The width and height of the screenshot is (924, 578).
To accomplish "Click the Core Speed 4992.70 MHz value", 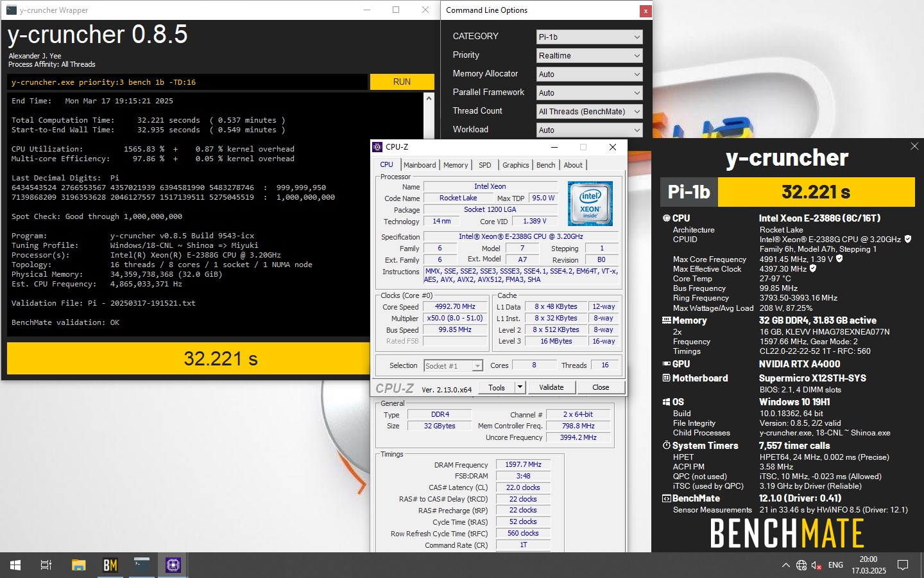I will pyautogui.click(x=455, y=307).
